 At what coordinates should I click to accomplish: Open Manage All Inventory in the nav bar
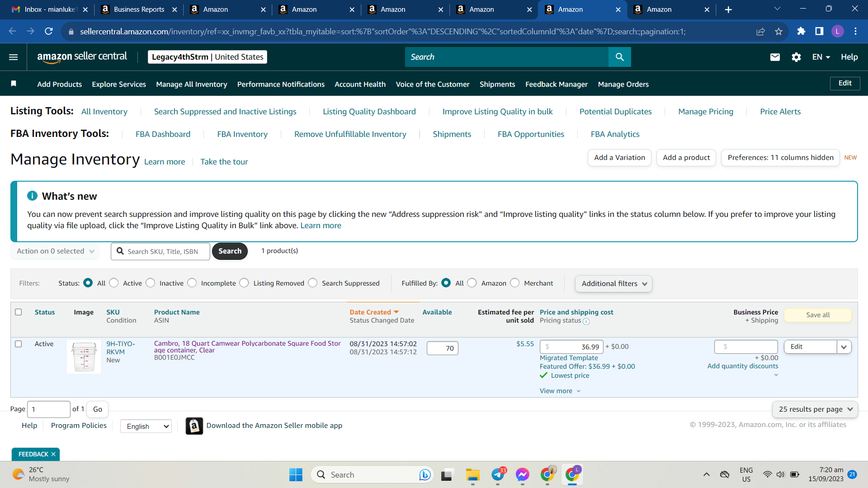pos(192,84)
